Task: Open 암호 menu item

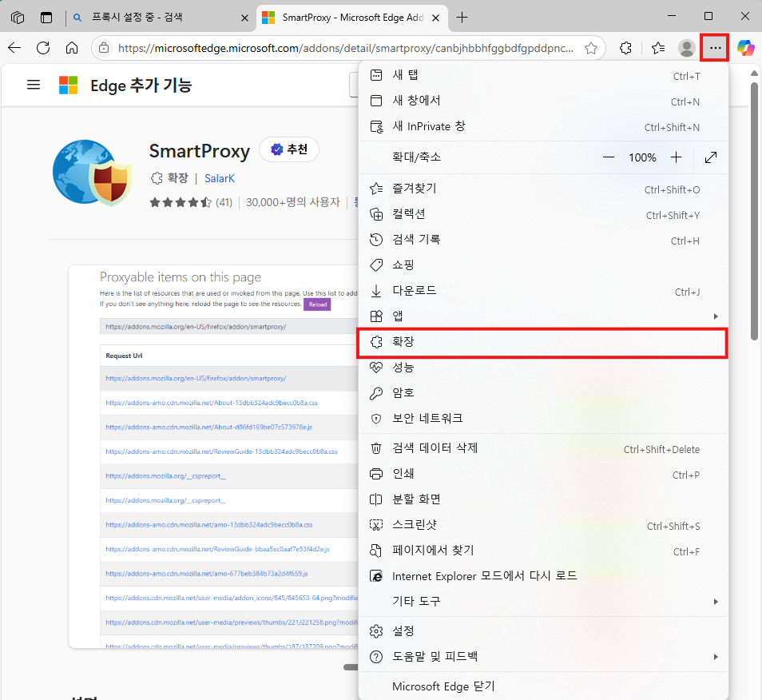Action: coord(543,393)
